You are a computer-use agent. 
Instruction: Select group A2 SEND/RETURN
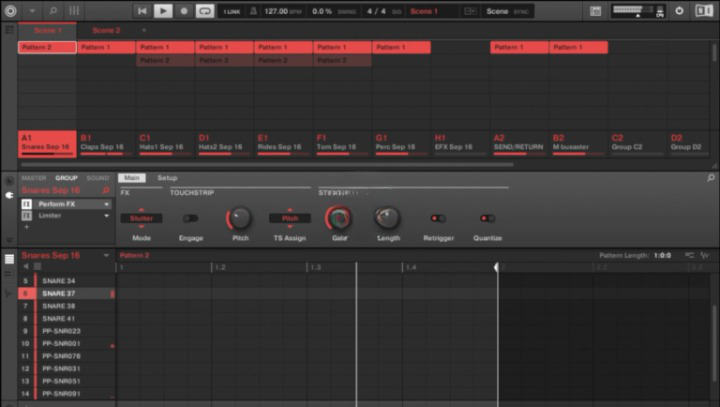point(519,144)
